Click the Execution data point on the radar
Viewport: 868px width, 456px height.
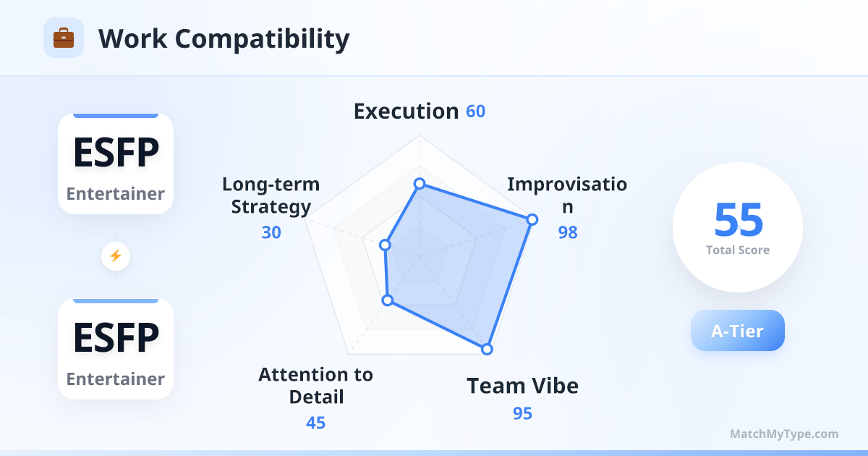(x=418, y=184)
